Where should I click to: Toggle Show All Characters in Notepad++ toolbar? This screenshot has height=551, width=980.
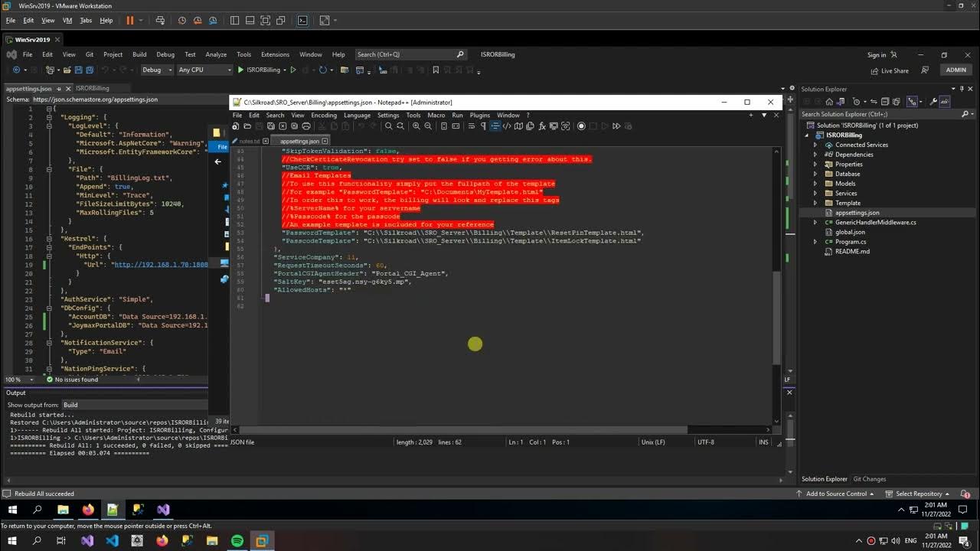483,126
